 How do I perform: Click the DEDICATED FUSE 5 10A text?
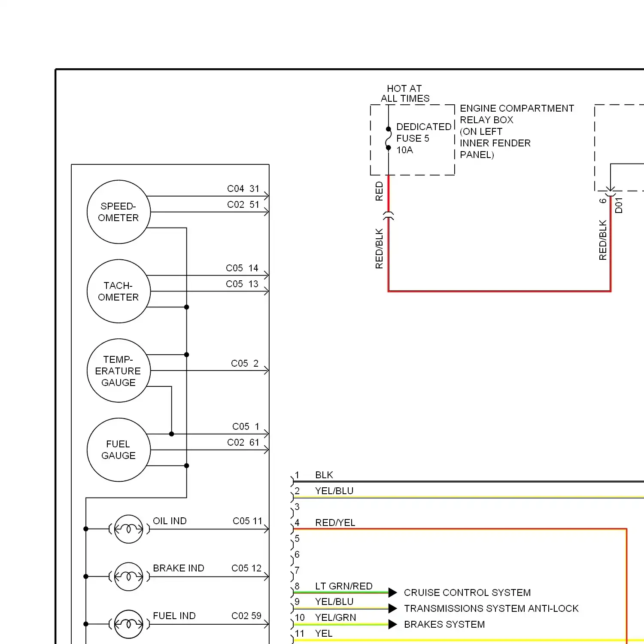pos(424,138)
